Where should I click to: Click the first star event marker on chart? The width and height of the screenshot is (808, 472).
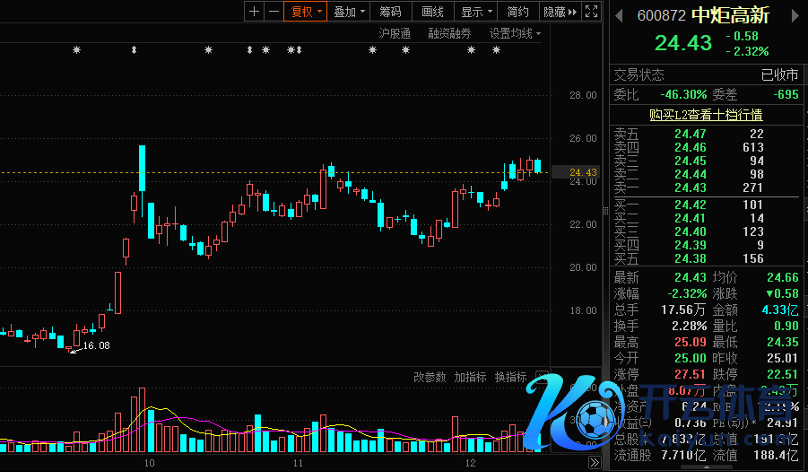click(x=76, y=50)
